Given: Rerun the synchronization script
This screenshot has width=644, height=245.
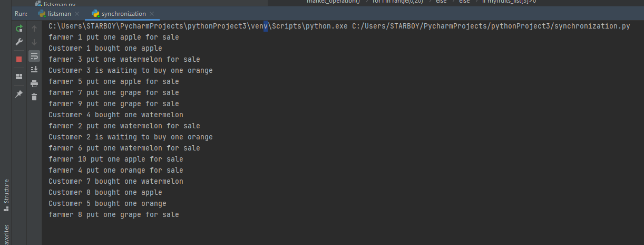Looking at the screenshot, I should [19, 28].
